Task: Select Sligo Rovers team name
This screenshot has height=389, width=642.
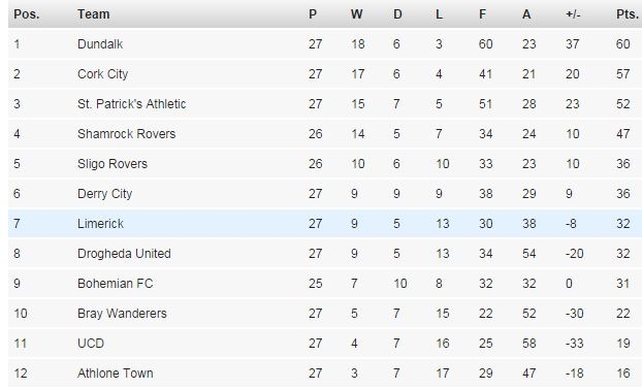Action: [112, 164]
